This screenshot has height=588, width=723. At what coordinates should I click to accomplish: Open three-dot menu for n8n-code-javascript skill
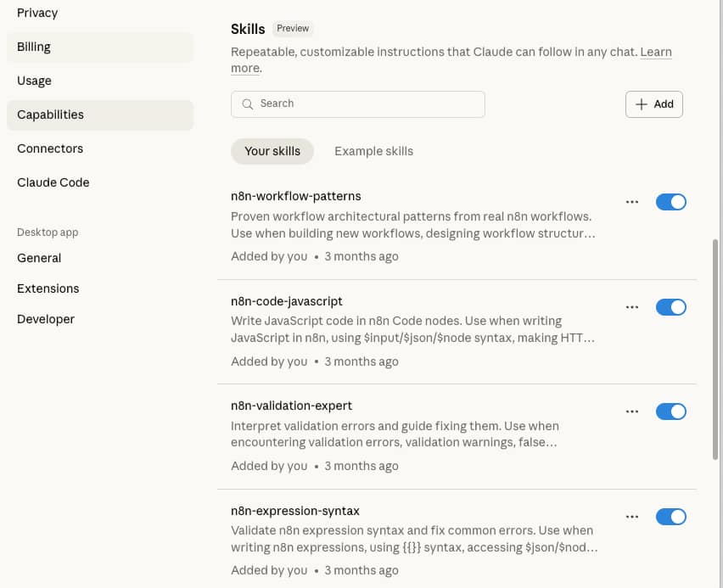tap(631, 307)
